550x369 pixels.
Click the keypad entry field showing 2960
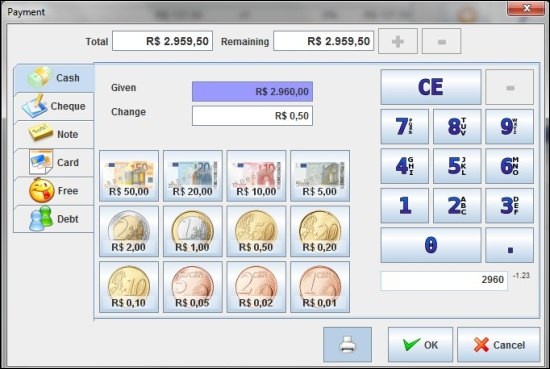coord(444,281)
